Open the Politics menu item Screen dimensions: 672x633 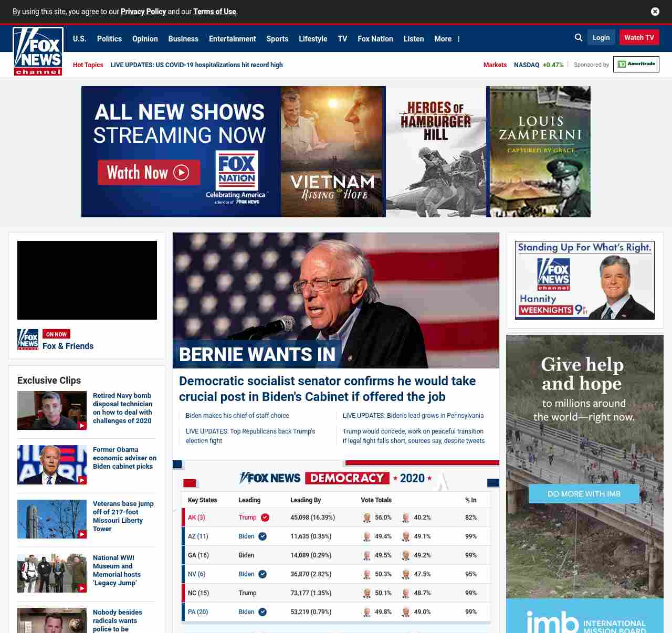[109, 39]
